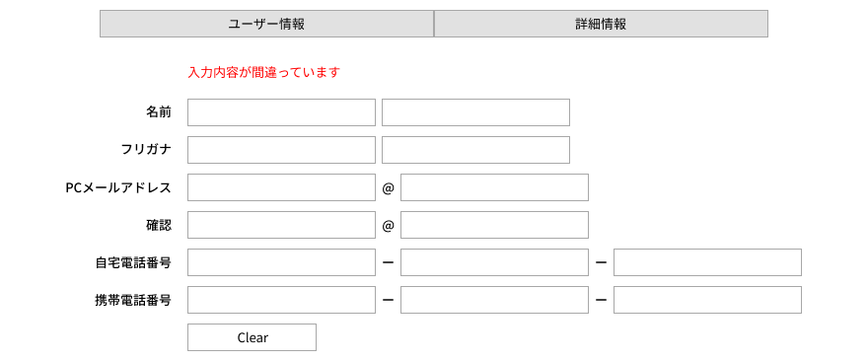Focus the middle 自宅電話番号 field
Image resolution: width=868 pixels, height=361 pixels.
[x=494, y=262]
